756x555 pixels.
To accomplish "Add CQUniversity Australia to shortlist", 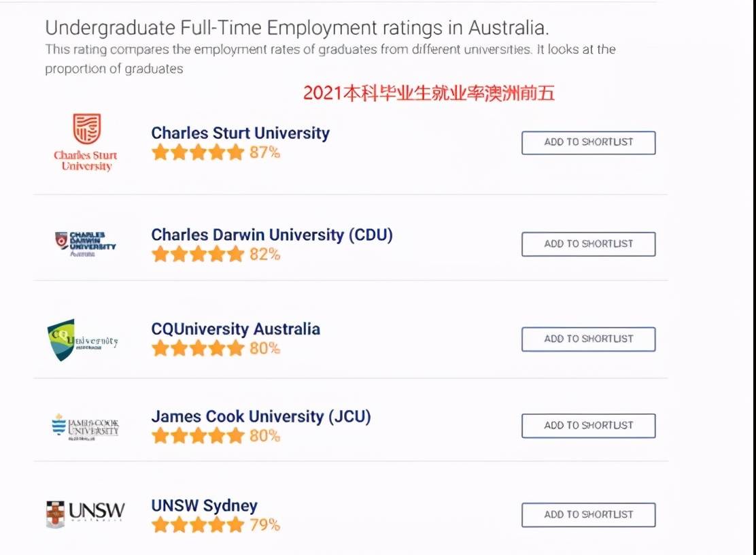I will tap(588, 339).
